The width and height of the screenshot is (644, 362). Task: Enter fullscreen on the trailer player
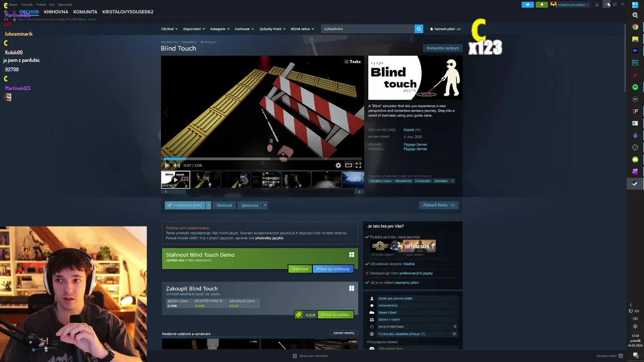pos(358,165)
